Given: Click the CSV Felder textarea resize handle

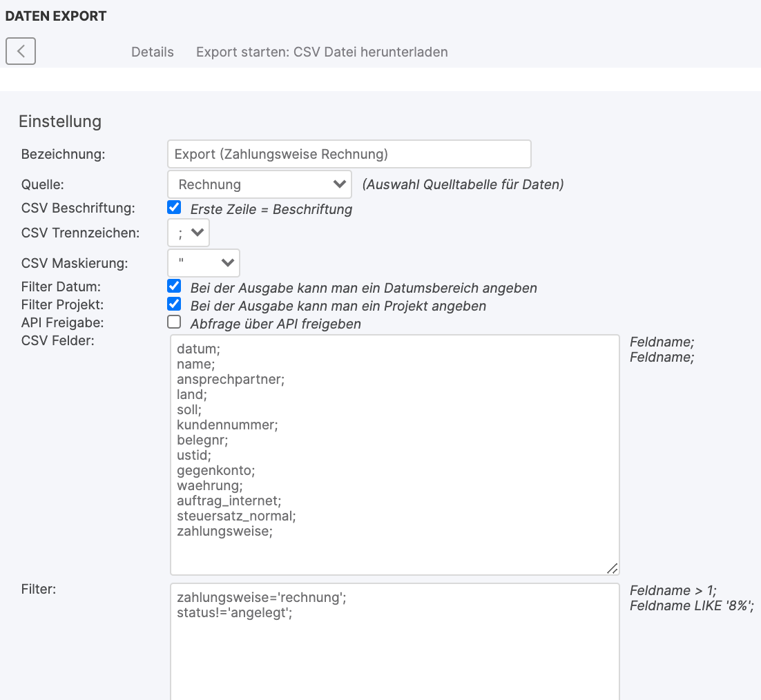Looking at the screenshot, I should (612, 567).
